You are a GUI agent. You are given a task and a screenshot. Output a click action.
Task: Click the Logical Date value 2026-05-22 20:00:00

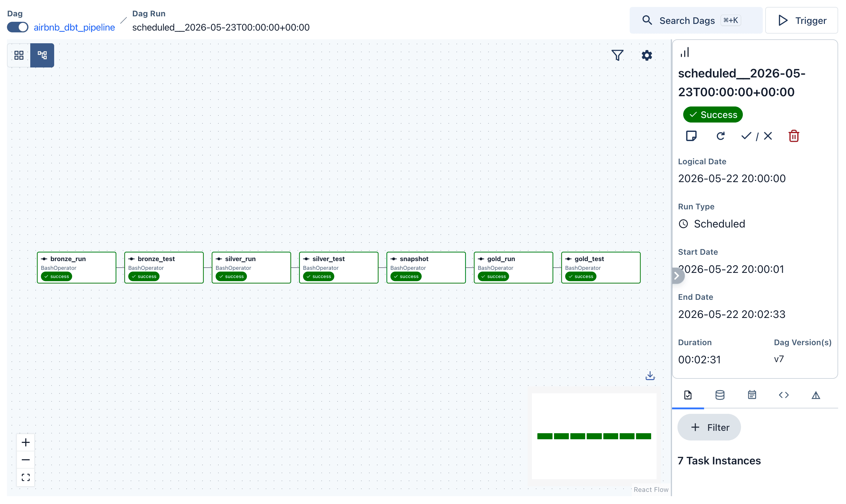click(x=732, y=179)
